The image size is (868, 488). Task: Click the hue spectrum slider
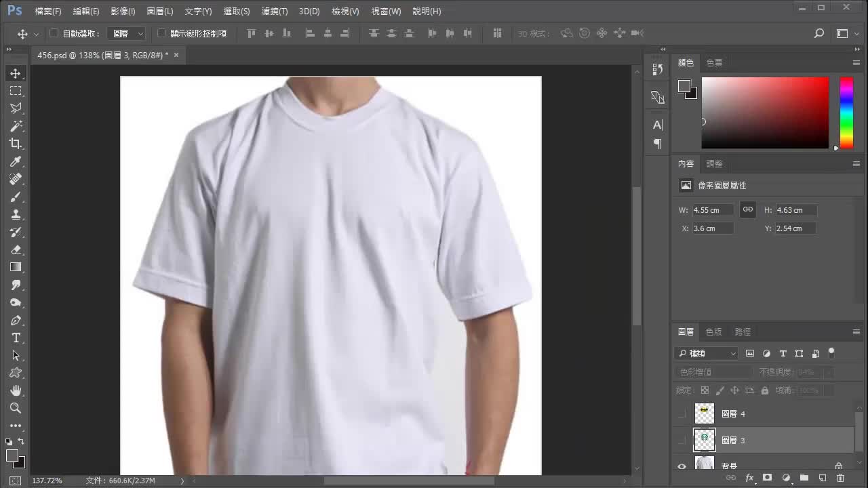pyautogui.click(x=846, y=113)
